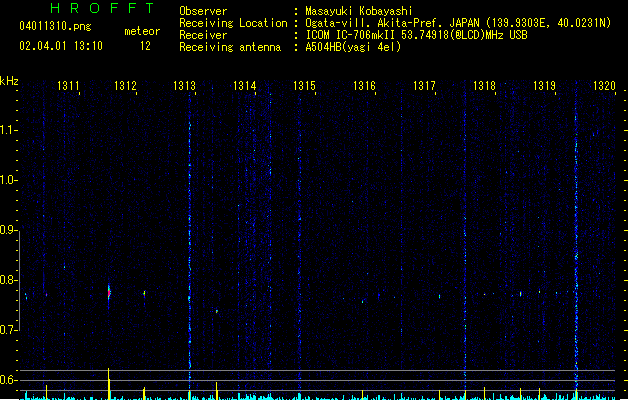
Task: Select the file name 04011310.png
Action: pyautogui.click(x=55, y=26)
